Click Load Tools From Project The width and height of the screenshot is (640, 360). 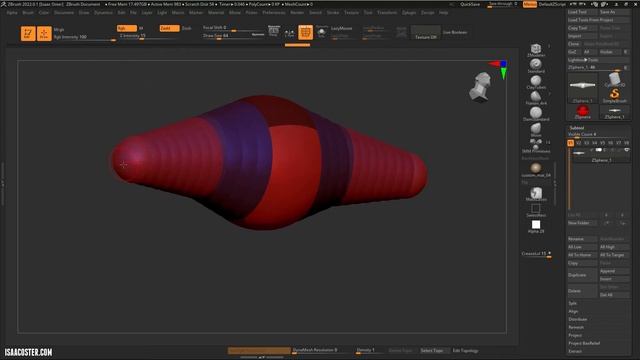tap(598, 20)
